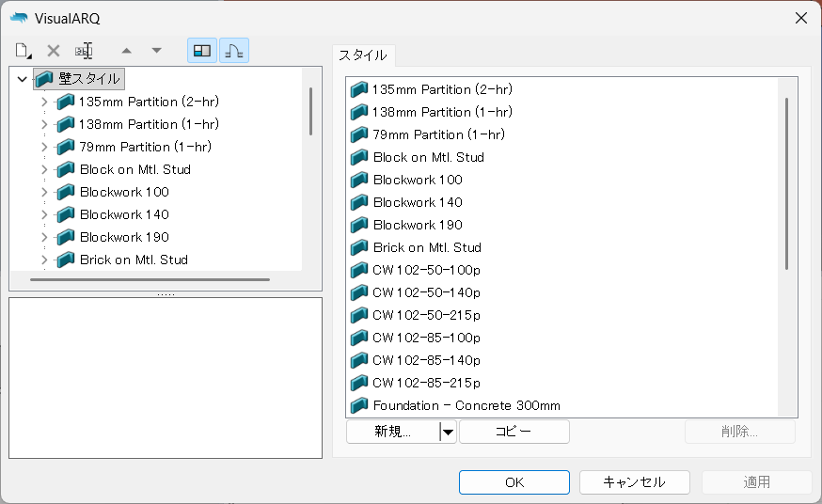Image resolution: width=822 pixels, height=504 pixels.
Task: Move style down with the down arrow
Action: point(156,51)
